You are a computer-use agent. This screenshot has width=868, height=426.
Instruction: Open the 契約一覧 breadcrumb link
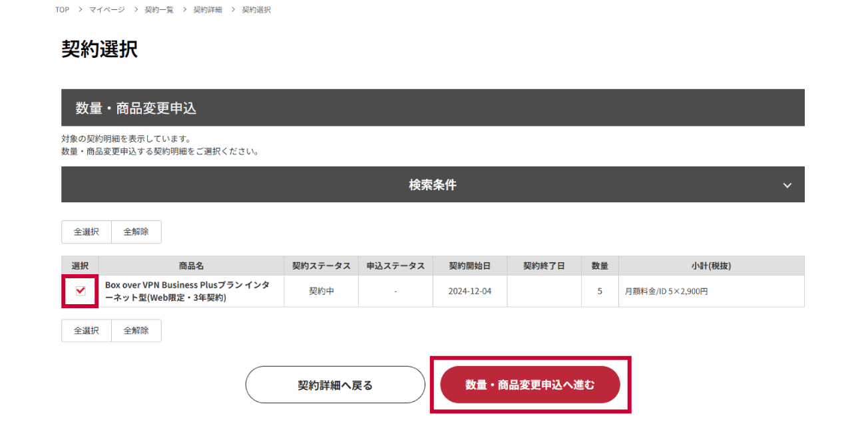(x=159, y=10)
